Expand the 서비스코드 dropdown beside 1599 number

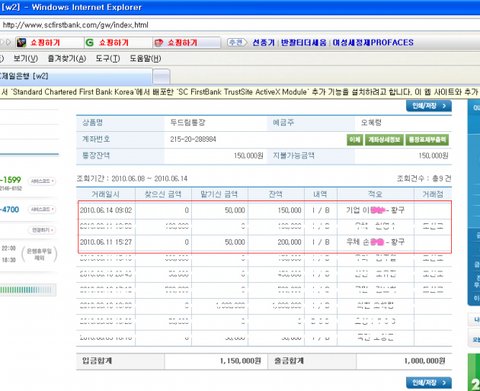pos(42,181)
